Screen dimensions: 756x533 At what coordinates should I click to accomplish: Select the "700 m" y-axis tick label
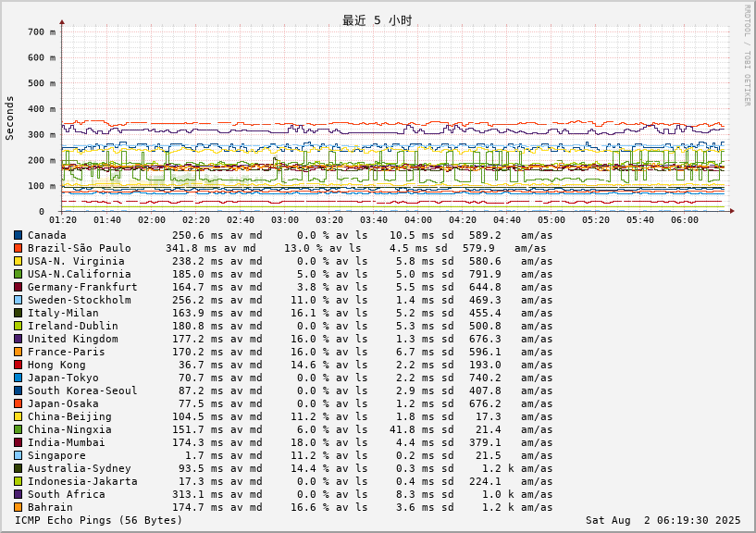point(42,31)
